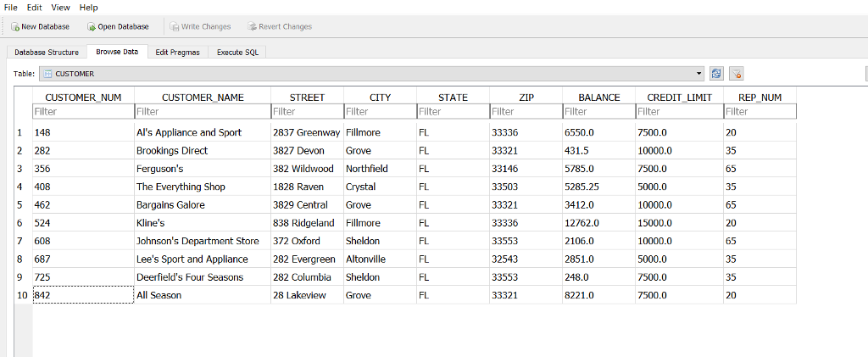This screenshot has width=868, height=357.
Task: Select the customer number cell 842
Action: (83, 295)
